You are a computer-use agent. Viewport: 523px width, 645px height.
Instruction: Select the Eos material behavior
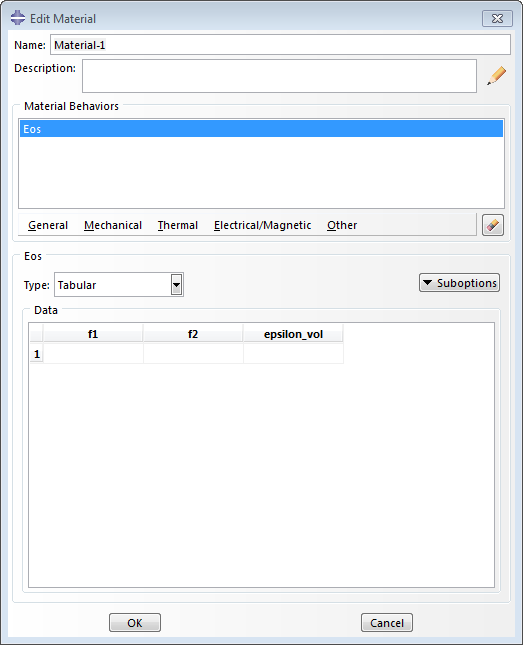[261, 129]
